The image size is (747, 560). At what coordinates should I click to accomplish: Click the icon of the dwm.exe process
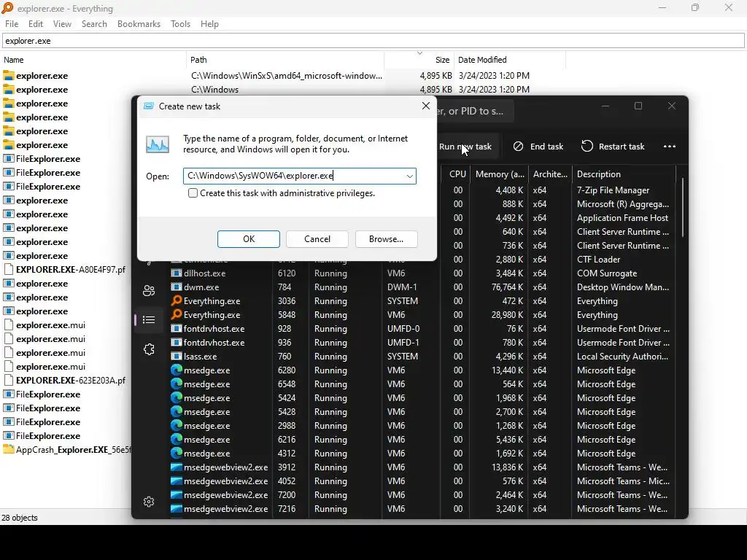point(177,287)
